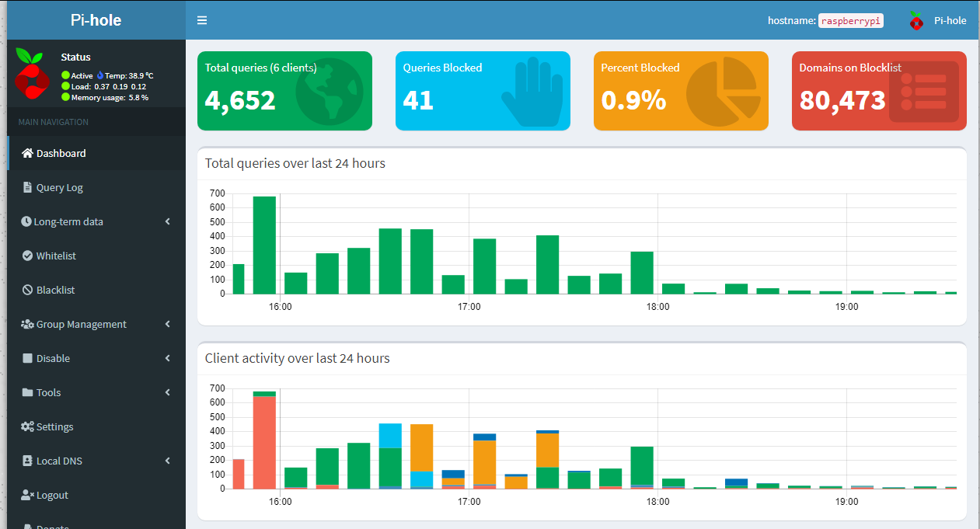Click the Long-term data clock icon
980x529 pixels.
pos(26,221)
